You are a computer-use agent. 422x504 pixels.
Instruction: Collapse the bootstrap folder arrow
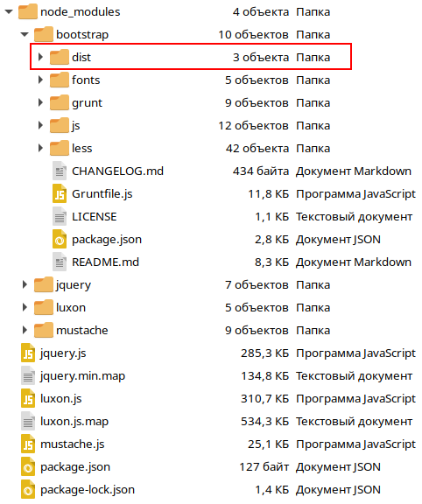tap(25, 34)
